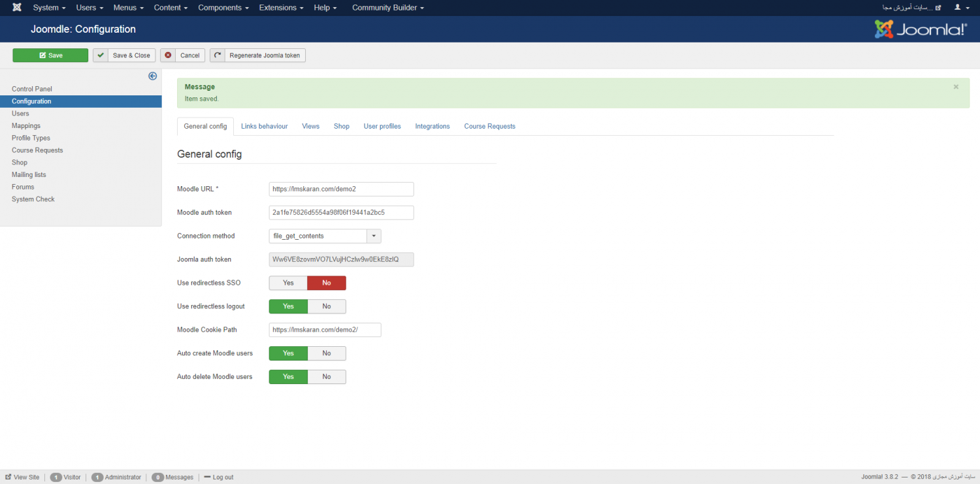Enable redirectless SSO by clicking Yes
The height and width of the screenshot is (484, 980).
click(x=288, y=283)
